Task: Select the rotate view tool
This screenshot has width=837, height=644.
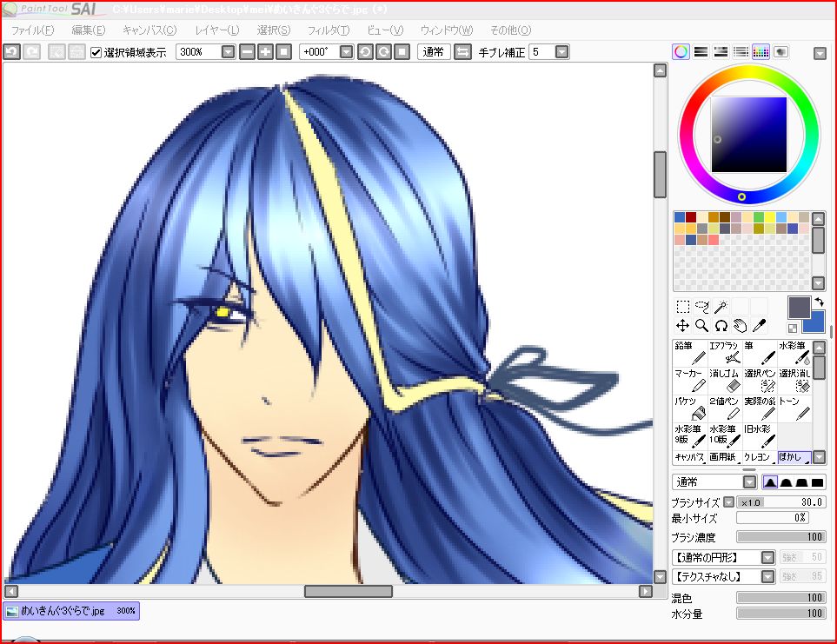Action: [721, 325]
